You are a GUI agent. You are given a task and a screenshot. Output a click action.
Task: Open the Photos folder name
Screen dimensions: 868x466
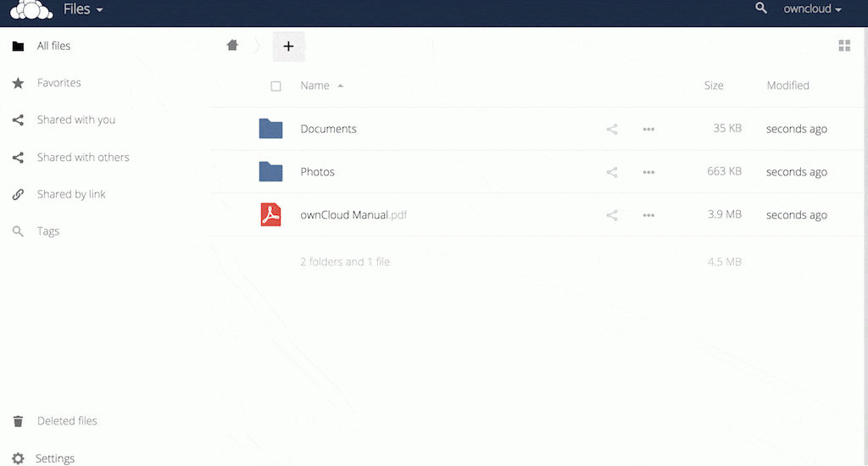(317, 171)
